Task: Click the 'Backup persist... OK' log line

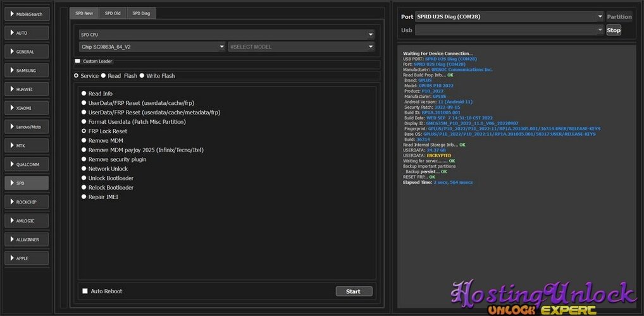Action: (x=426, y=171)
